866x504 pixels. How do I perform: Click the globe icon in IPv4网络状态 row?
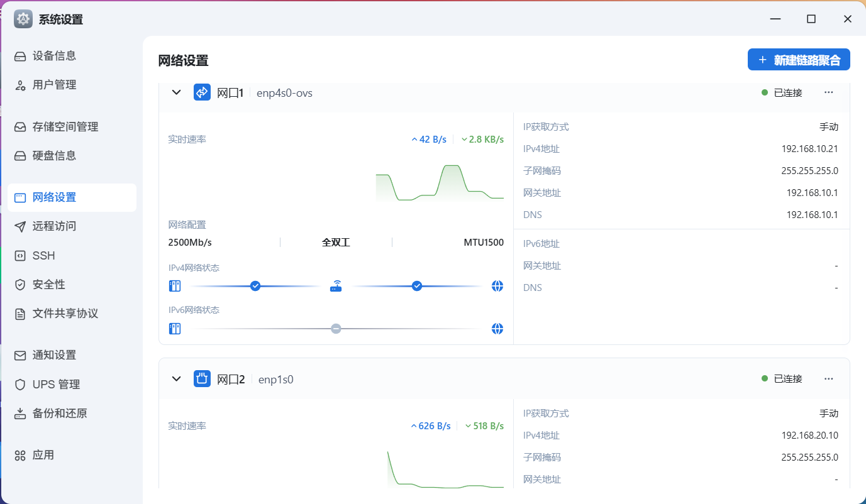(497, 287)
